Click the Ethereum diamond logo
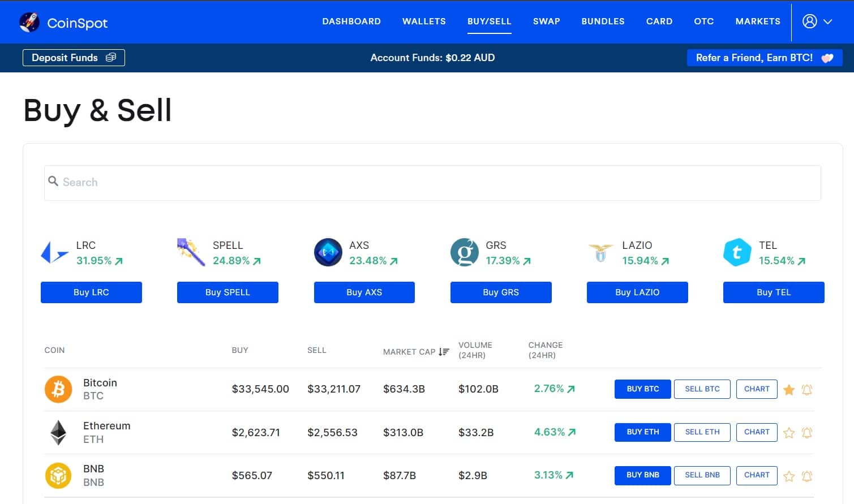 point(58,433)
